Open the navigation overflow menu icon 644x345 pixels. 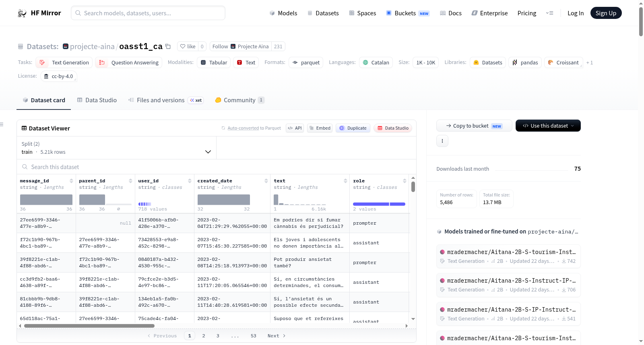pyautogui.click(x=549, y=13)
